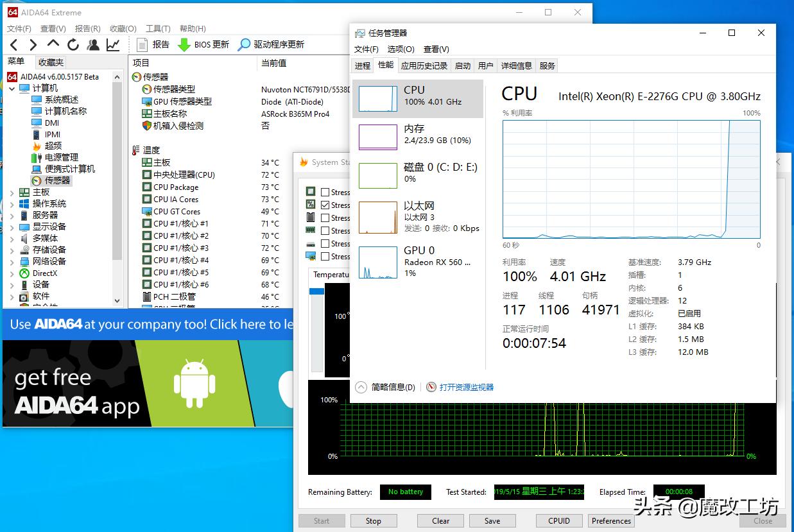Expand the 主板 tree node

click(x=12, y=192)
